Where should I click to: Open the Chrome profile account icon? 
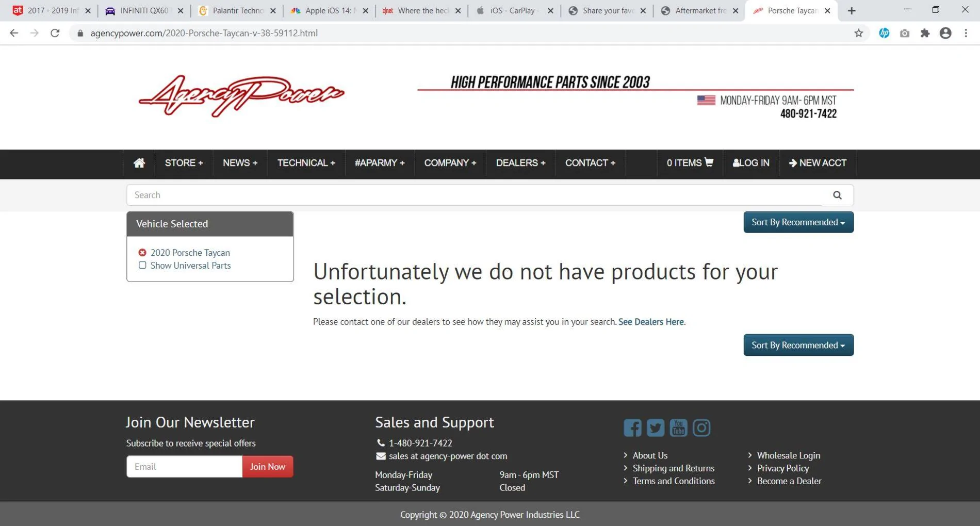(x=945, y=33)
